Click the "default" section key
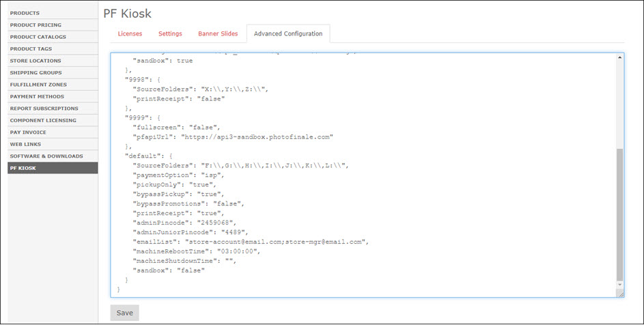Viewport: 644px width, 325px height. pyautogui.click(x=143, y=156)
